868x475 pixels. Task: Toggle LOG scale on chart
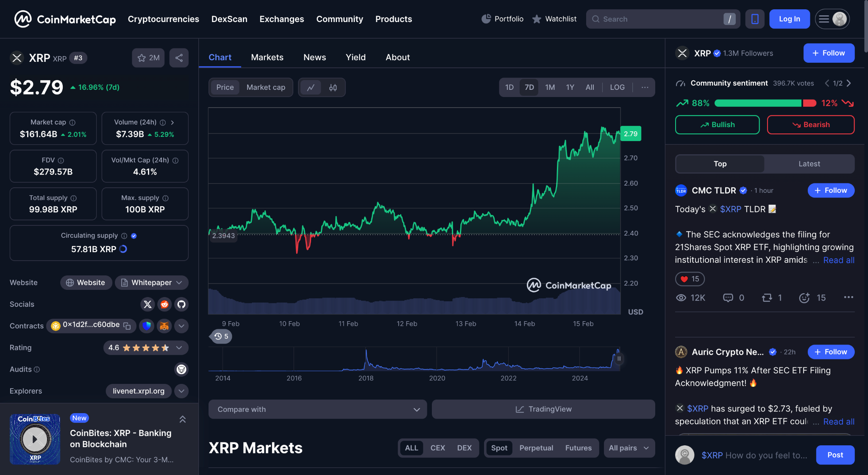click(617, 88)
